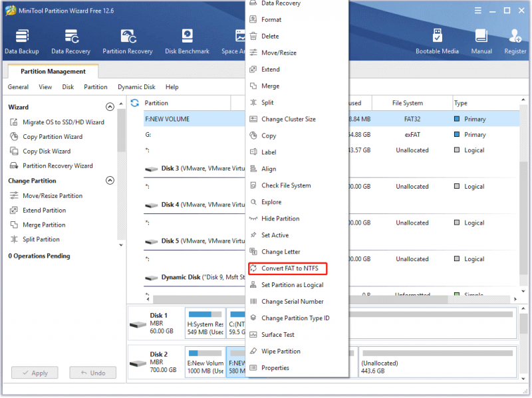Open the hamburger menu icon in the title bar

pos(477,11)
